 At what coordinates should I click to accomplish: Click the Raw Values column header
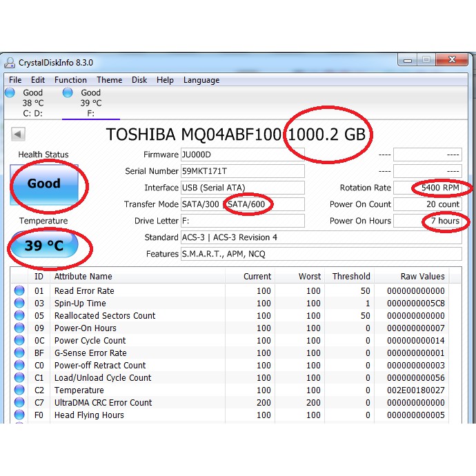[x=422, y=276]
